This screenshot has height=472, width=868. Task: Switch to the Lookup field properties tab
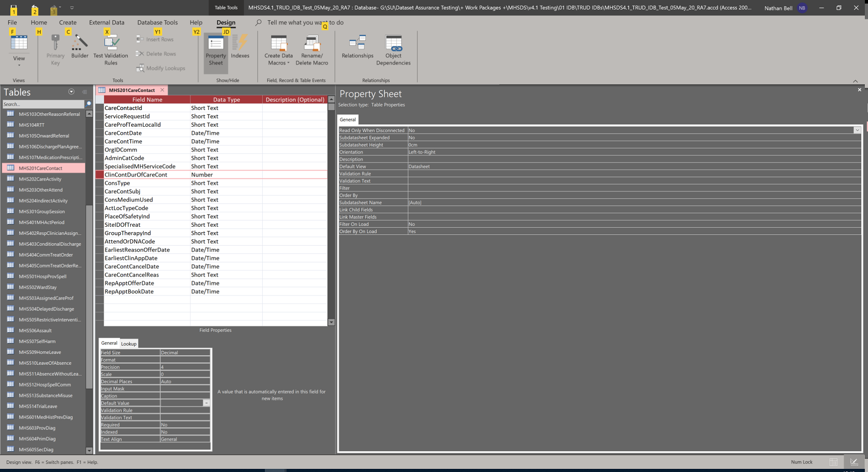[129, 344]
